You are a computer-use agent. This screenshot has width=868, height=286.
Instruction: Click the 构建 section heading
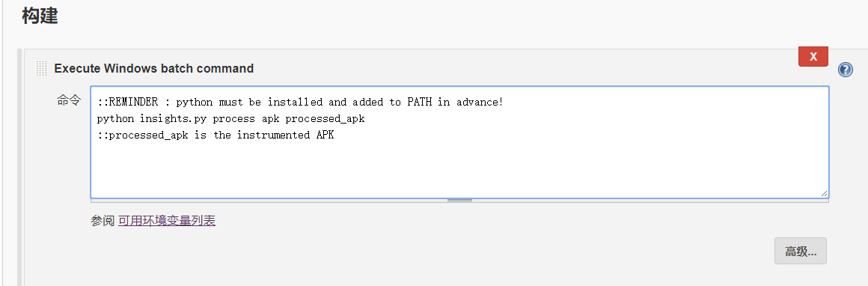click(40, 16)
